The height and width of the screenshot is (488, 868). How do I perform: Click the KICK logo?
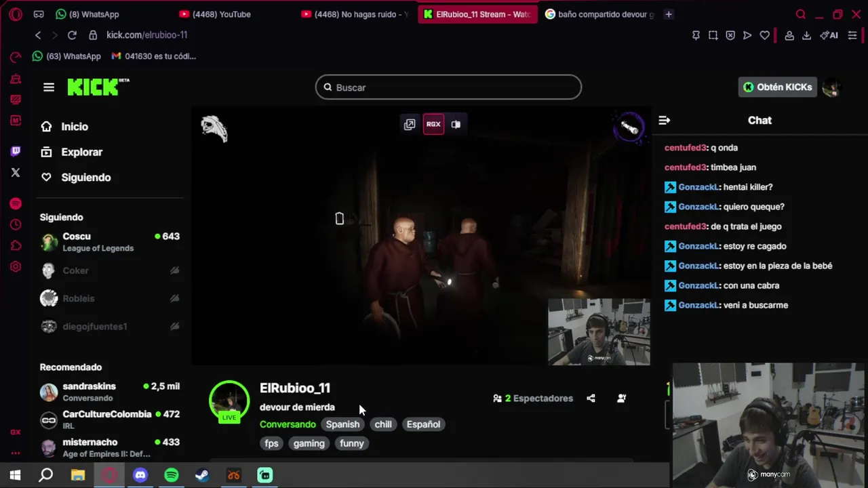[x=98, y=87]
